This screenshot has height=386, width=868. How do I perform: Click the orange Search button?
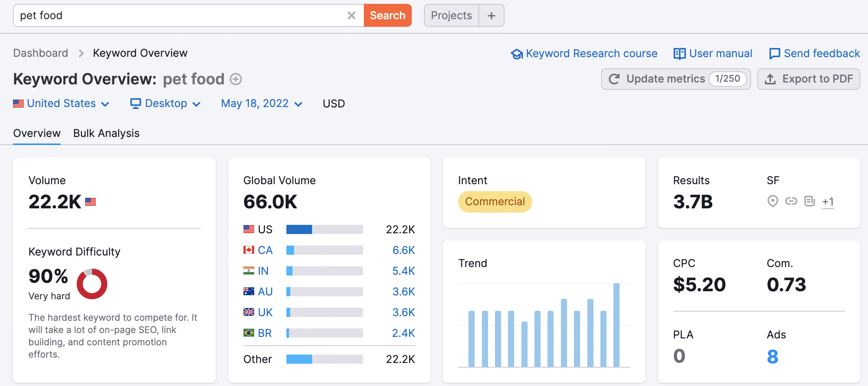pyautogui.click(x=388, y=15)
